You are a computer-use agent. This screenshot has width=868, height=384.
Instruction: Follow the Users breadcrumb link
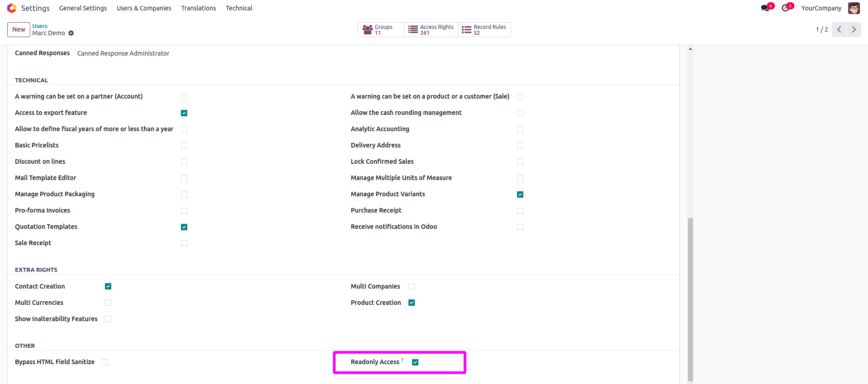pos(40,26)
